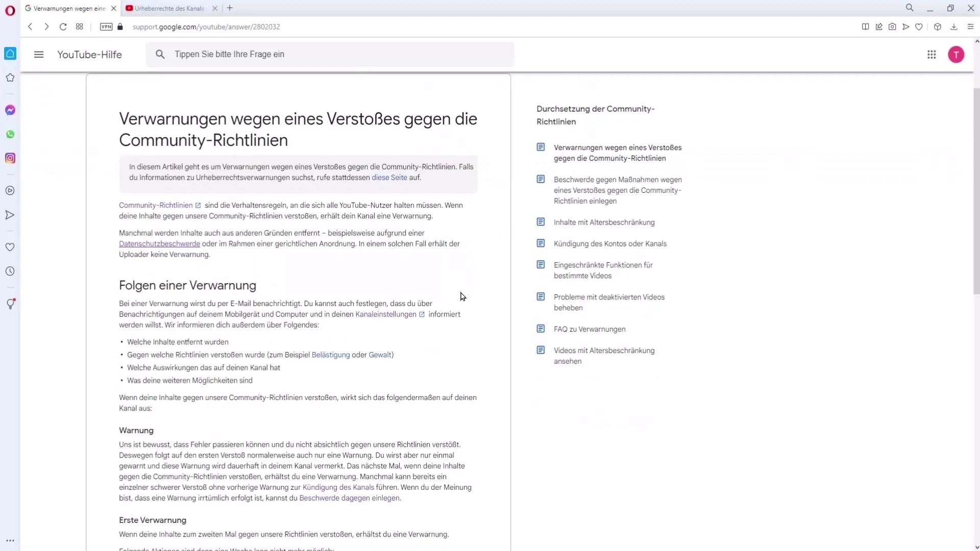This screenshot has height=551, width=980.
Task: Toggle the VPN badge in address bar
Action: (x=106, y=27)
